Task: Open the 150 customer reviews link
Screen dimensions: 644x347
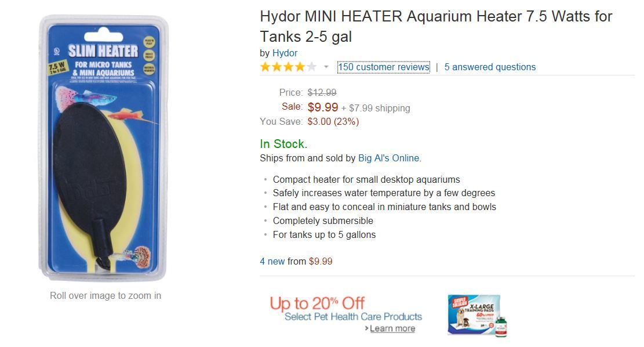Action: click(383, 67)
